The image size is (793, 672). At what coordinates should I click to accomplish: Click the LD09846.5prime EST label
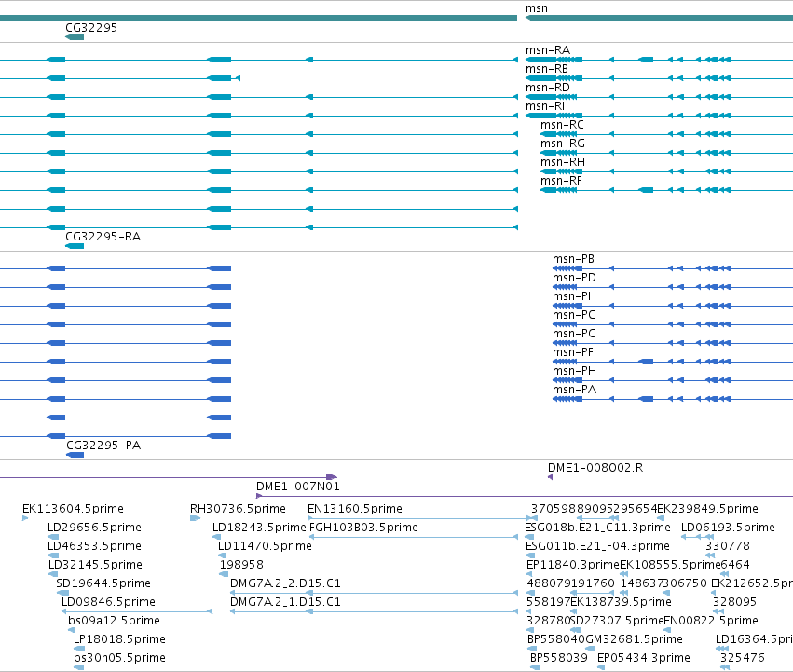point(108,603)
